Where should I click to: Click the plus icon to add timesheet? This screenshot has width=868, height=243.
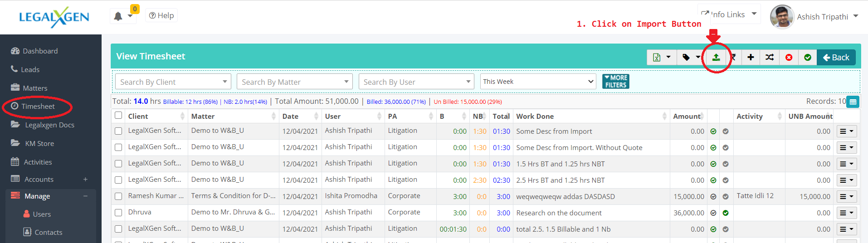tap(751, 58)
